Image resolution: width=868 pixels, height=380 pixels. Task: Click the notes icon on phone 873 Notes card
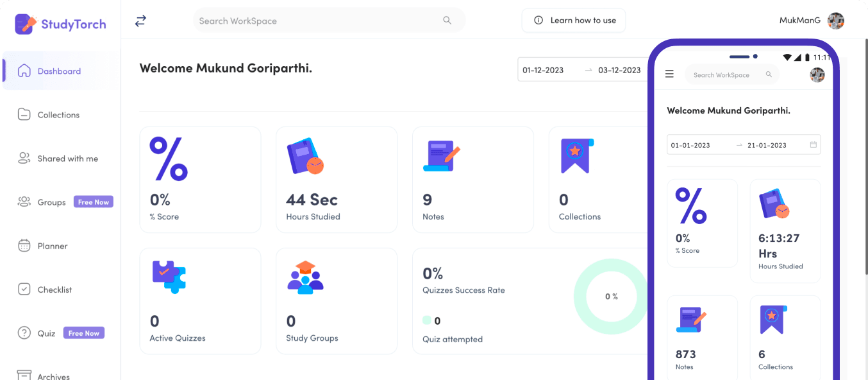(x=691, y=320)
